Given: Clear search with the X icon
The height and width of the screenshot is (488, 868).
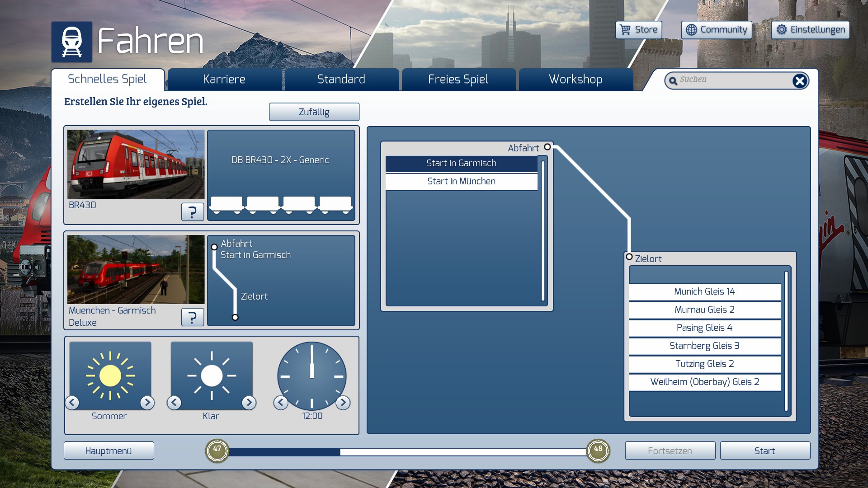Looking at the screenshot, I should [x=799, y=81].
